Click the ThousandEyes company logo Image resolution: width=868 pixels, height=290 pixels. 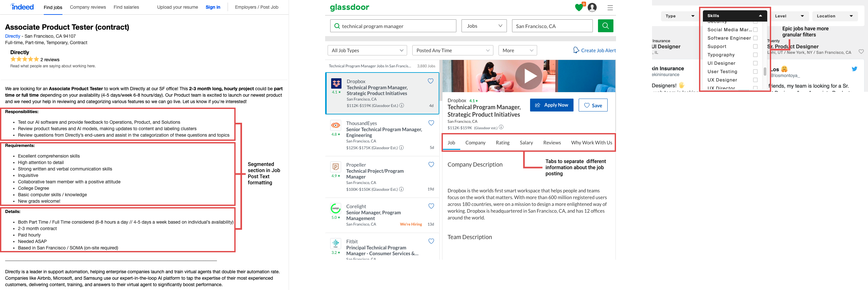(x=336, y=125)
